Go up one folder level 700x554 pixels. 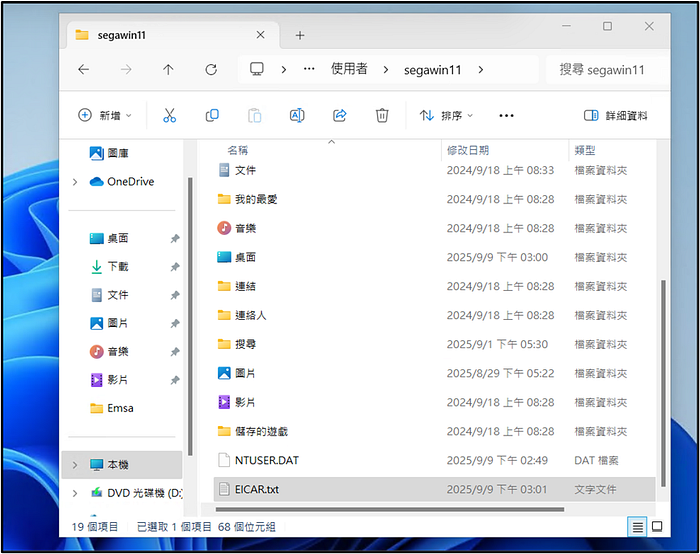(168, 69)
